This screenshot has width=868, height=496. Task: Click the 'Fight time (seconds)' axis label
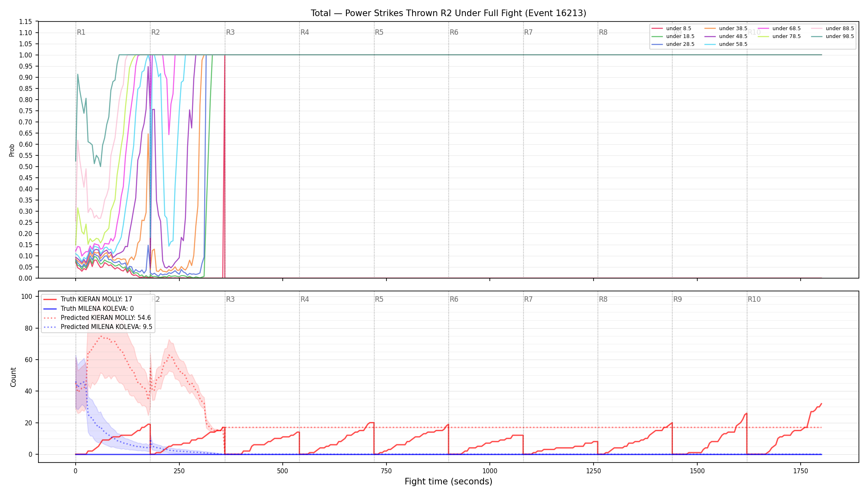[x=448, y=482]
